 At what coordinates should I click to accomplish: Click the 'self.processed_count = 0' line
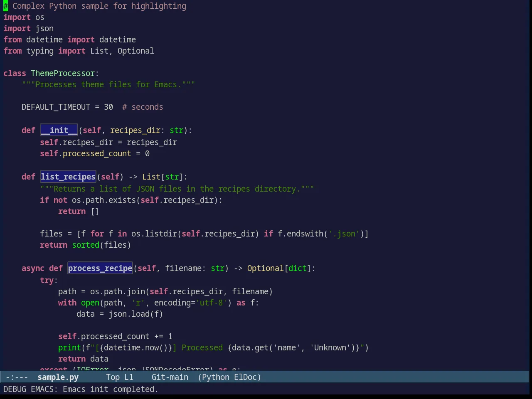(95, 153)
